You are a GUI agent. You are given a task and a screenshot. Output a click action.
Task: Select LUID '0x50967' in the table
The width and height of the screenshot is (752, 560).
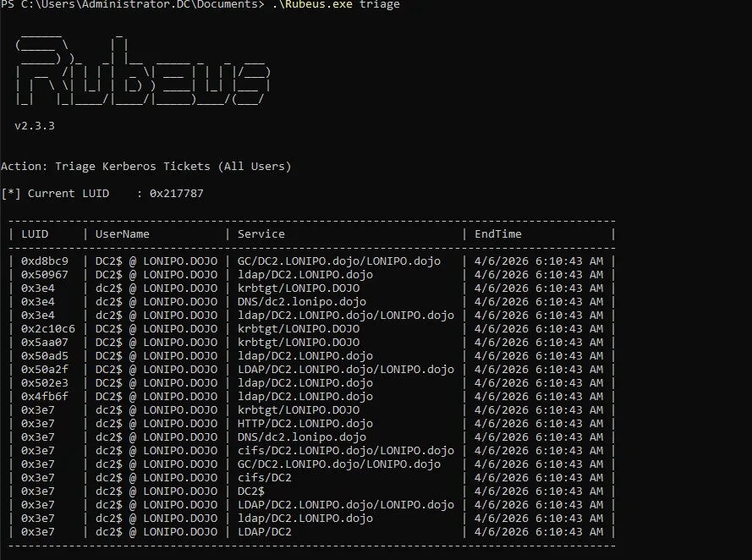tap(45, 275)
